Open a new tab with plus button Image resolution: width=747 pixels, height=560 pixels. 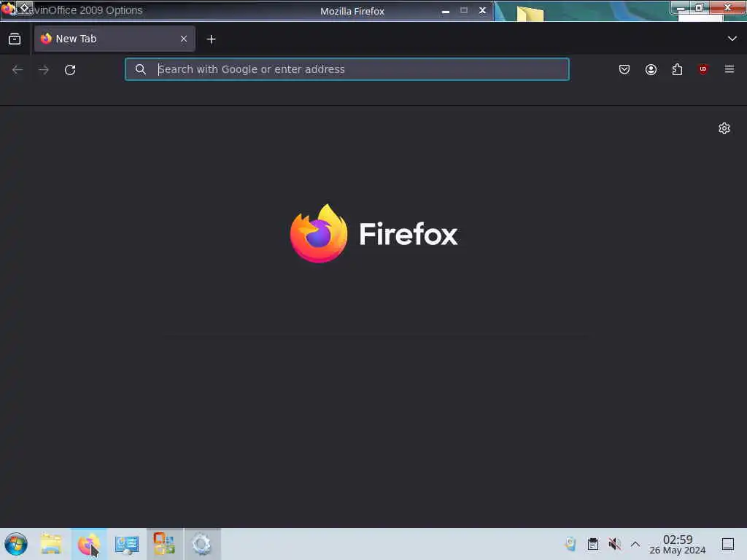click(211, 39)
